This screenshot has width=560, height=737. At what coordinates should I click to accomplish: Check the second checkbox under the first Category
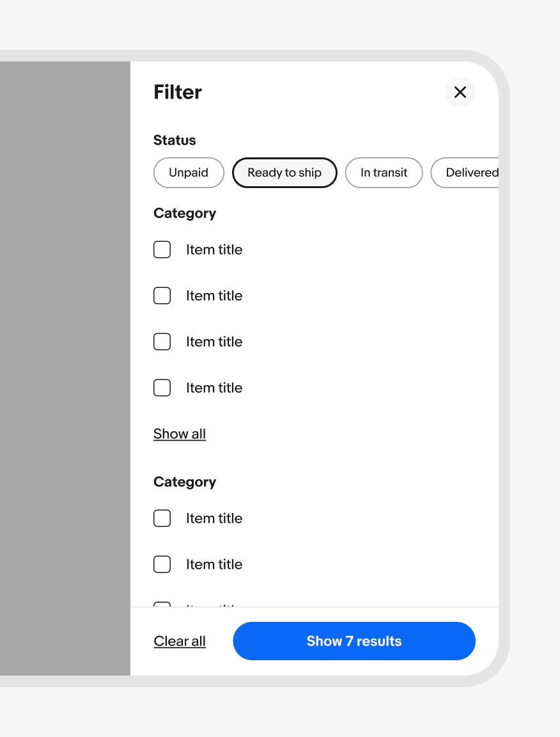(x=162, y=296)
